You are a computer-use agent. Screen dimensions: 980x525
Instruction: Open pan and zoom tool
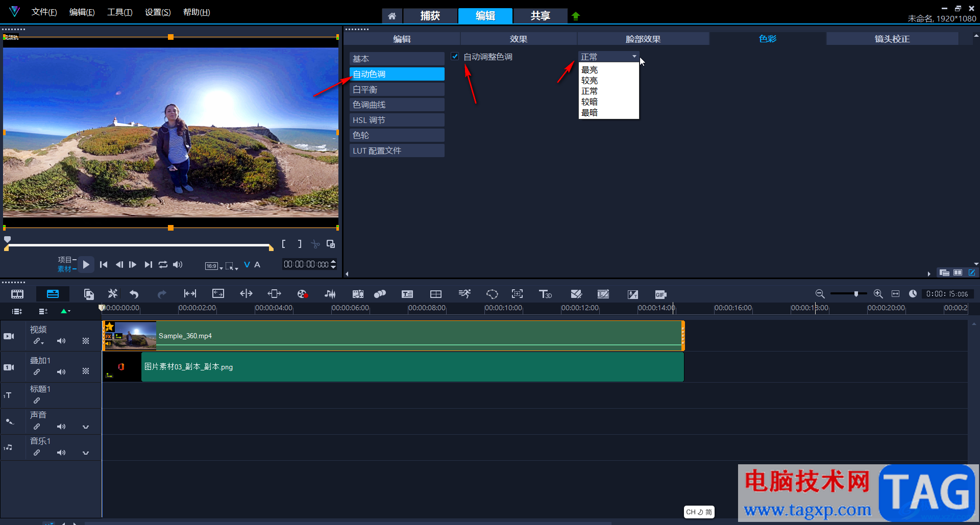coord(517,294)
